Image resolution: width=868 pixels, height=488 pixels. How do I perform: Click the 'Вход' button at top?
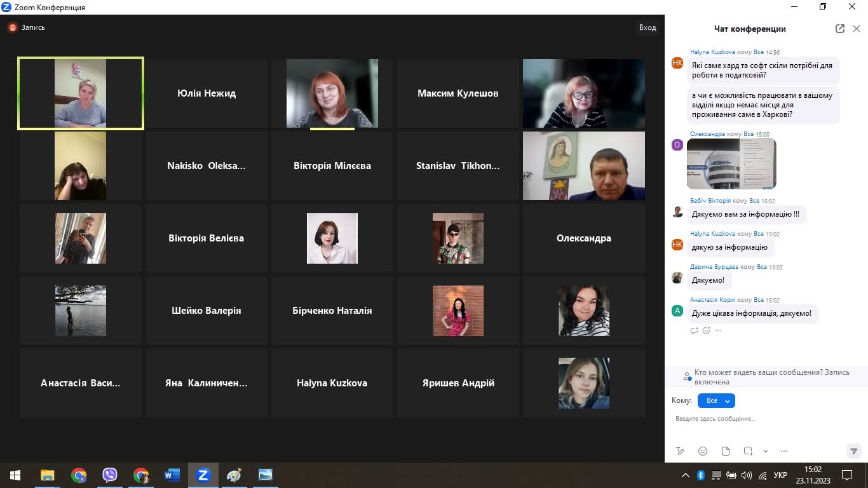[x=648, y=27]
